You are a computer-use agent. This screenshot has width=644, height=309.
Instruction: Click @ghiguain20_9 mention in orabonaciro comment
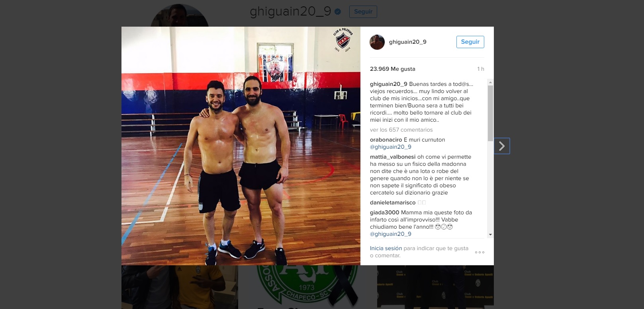tap(391, 147)
